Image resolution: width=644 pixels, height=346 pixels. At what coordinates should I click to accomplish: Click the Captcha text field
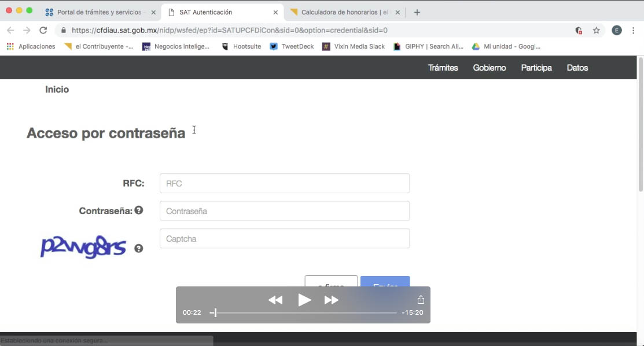[x=284, y=238]
